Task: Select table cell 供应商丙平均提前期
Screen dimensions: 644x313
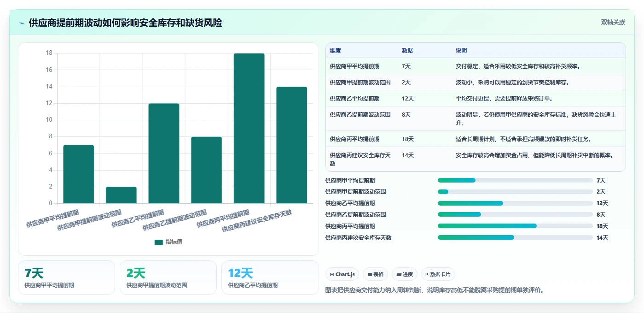Action: [354, 139]
